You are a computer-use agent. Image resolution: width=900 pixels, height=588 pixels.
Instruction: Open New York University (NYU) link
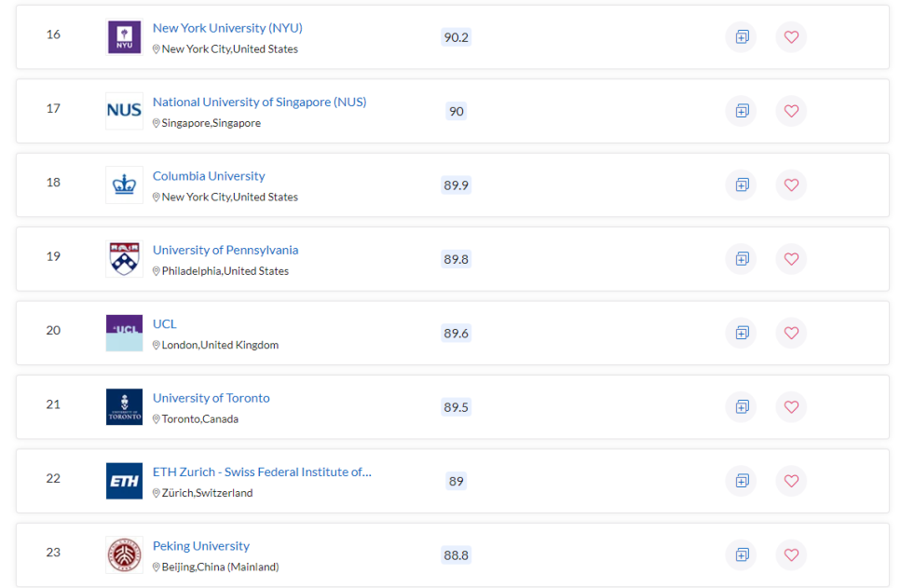coord(227,28)
